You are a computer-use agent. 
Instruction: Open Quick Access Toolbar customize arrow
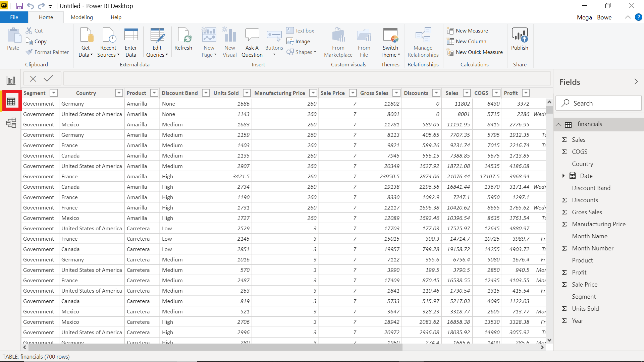pos(50,6)
